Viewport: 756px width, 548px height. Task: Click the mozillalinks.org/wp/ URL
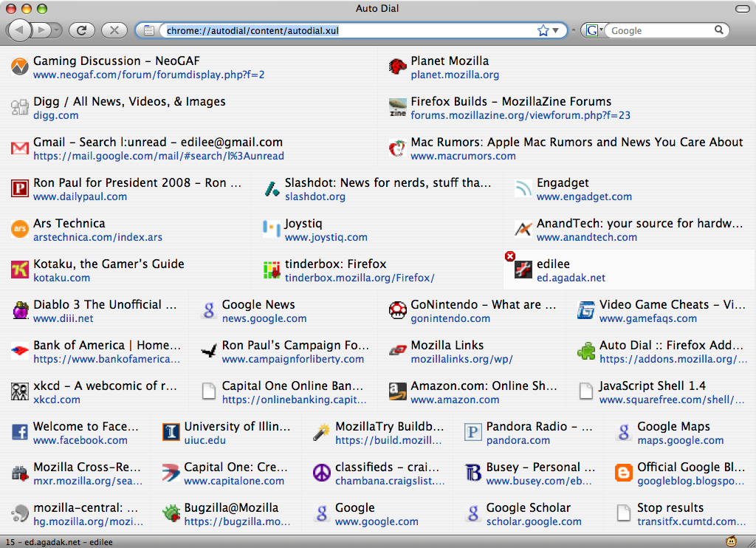point(461,359)
